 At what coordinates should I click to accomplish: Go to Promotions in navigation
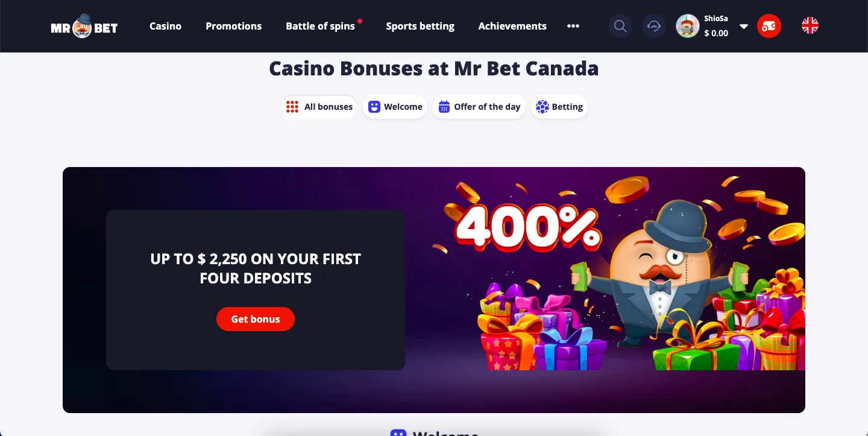(233, 26)
